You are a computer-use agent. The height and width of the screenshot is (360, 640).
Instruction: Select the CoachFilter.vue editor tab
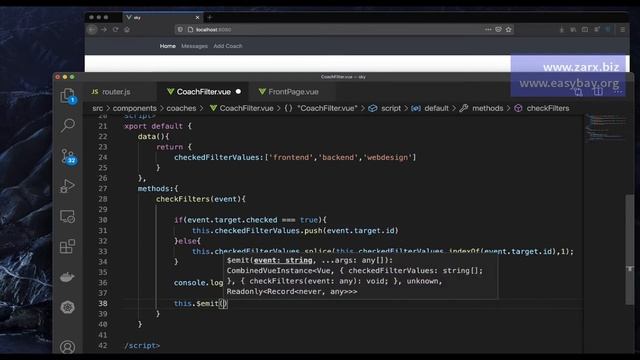203,92
